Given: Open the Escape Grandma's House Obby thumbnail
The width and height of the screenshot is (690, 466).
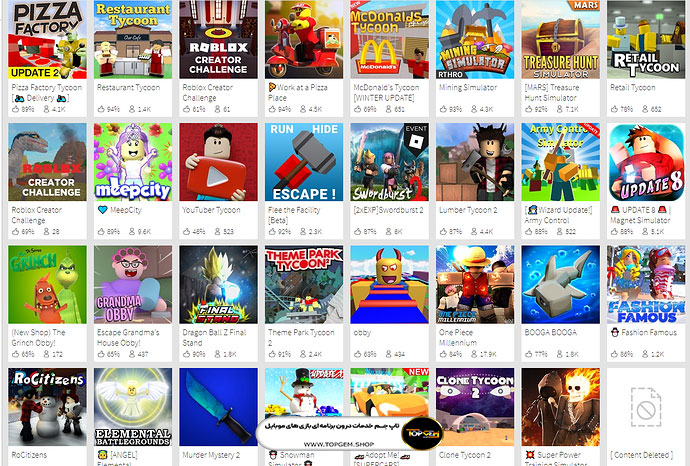Looking at the screenshot, I should 133,285.
